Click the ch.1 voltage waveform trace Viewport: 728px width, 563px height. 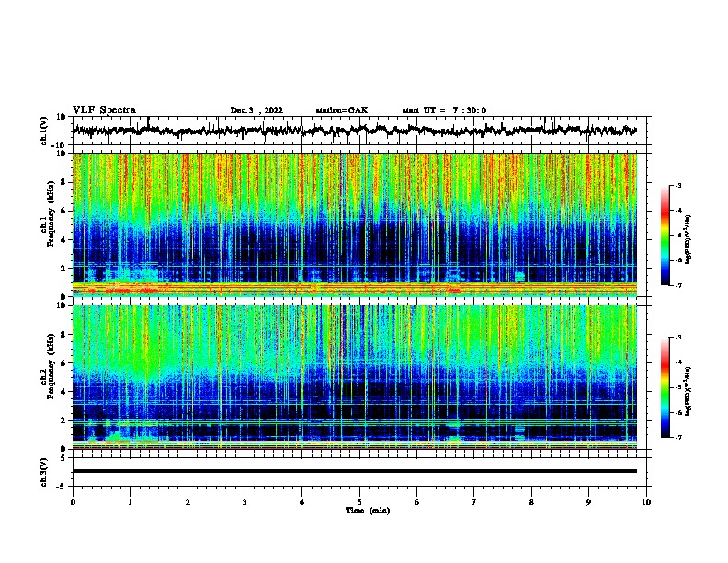[354, 131]
